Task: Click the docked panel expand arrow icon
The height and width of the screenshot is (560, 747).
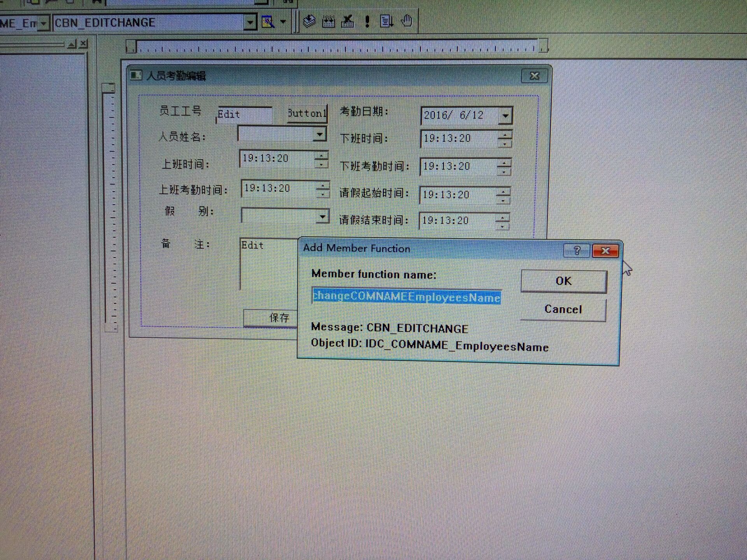Action: pos(72,44)
